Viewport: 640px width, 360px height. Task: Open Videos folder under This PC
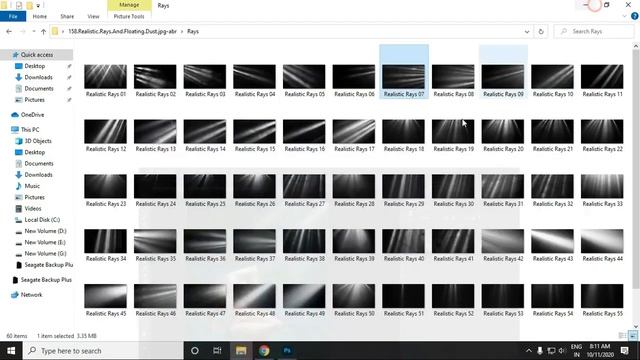33,209
